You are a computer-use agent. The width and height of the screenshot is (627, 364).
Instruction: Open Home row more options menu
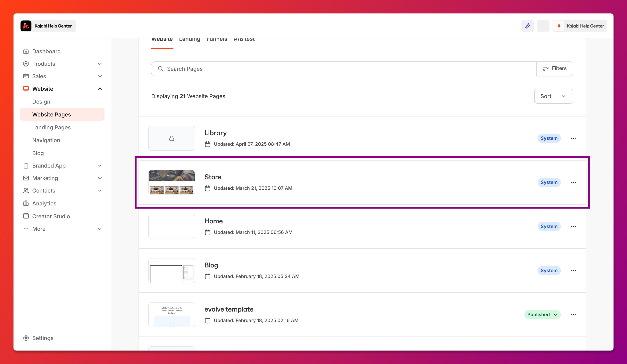click(573, 226)
